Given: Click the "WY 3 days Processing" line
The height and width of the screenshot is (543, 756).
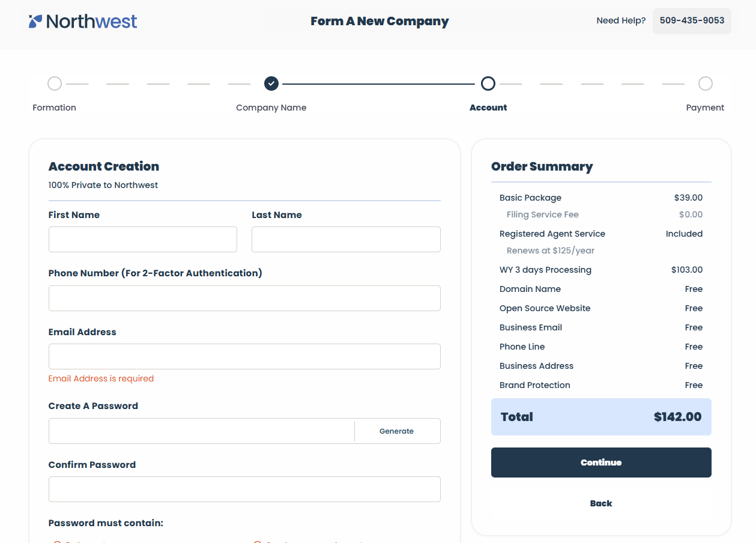Looking at the screenshot, I should click(x=545, y=270).
